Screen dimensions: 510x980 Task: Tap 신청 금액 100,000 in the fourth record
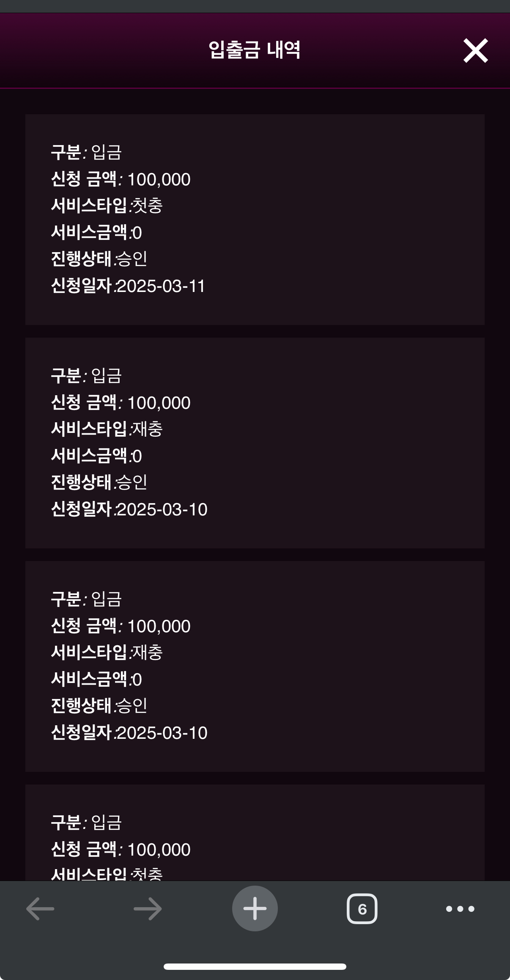click(x=121, y=849)
